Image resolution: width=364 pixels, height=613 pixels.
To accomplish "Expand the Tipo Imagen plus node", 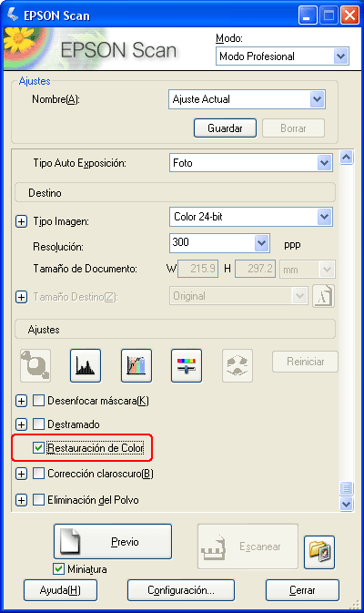I will pyautogui.click(x=22, y=221).
